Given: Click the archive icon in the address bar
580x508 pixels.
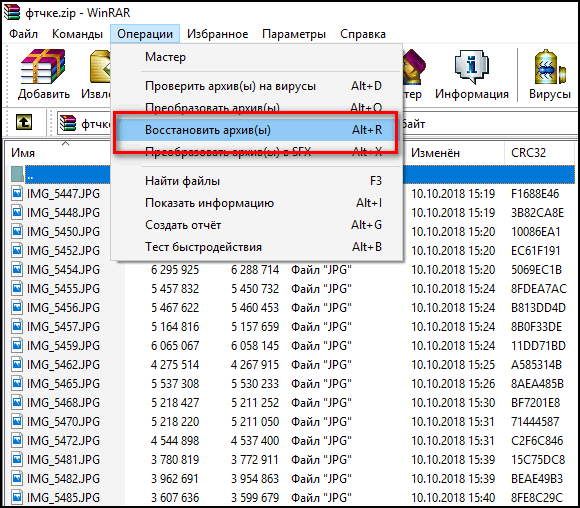Looking at the screenshot, I should coord(68,123).
